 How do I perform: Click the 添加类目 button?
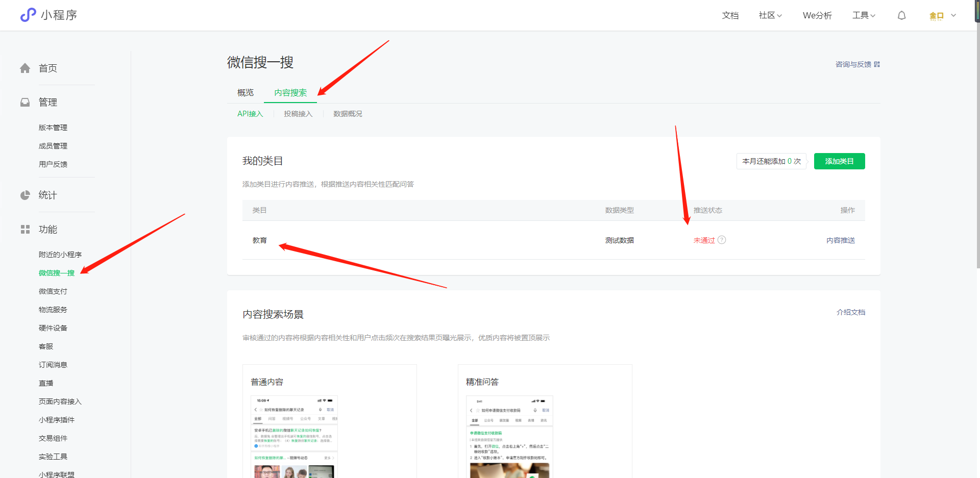pos(840,161)
